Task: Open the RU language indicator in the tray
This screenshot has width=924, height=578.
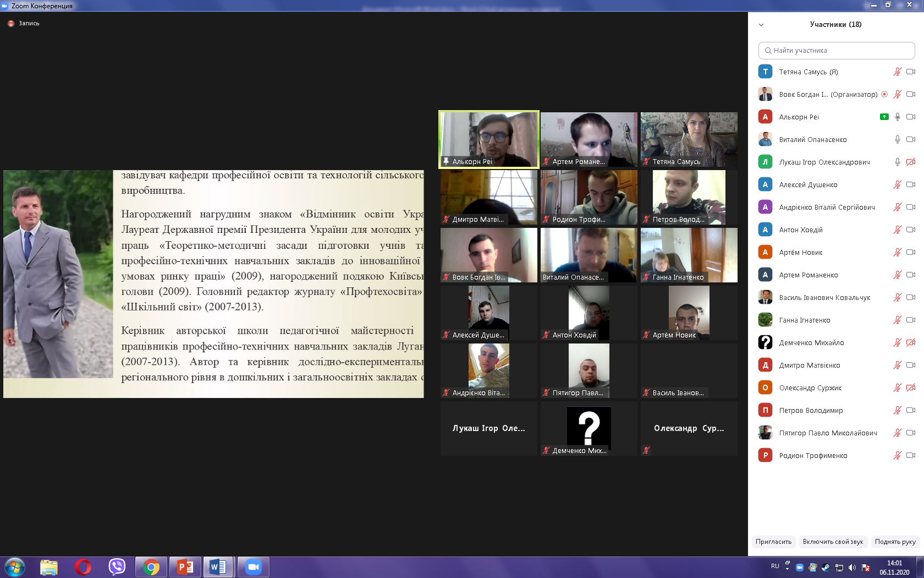Action: [775, 566]
